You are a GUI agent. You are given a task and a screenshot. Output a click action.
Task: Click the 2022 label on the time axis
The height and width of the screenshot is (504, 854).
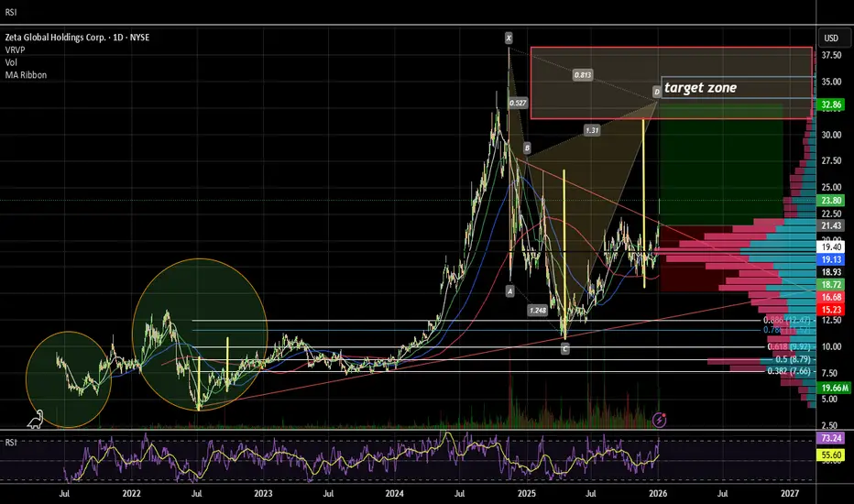[x=131, y=494]
